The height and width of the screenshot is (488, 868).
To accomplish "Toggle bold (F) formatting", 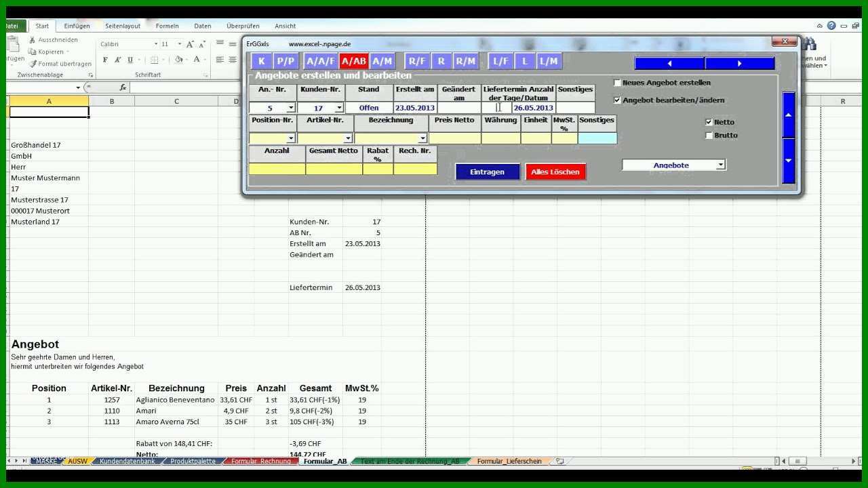I will [105, 60].
